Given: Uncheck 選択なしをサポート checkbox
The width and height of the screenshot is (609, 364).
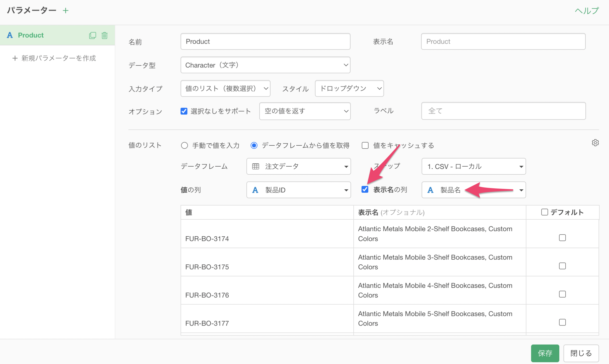Looking at the screenshot, I should (184, 111).
